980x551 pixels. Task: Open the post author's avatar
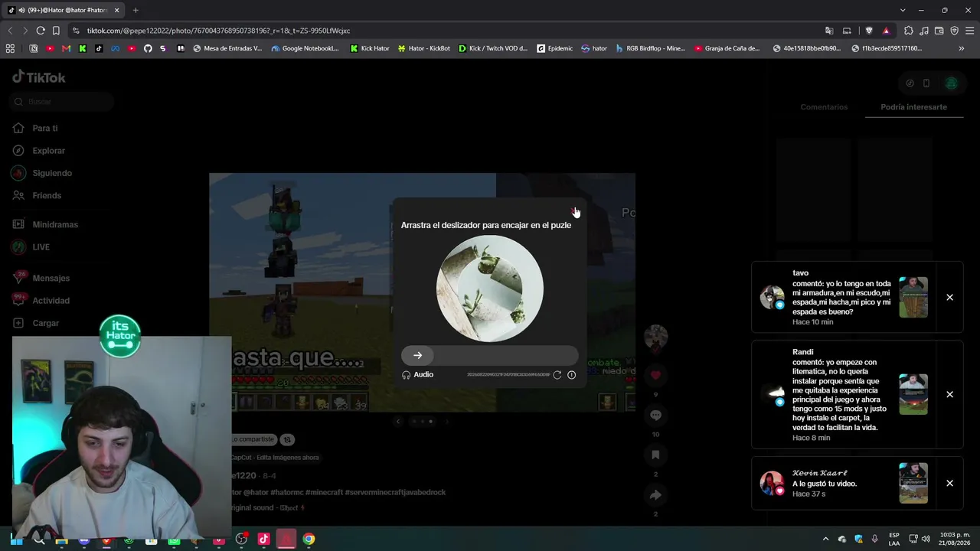(655, 337)
